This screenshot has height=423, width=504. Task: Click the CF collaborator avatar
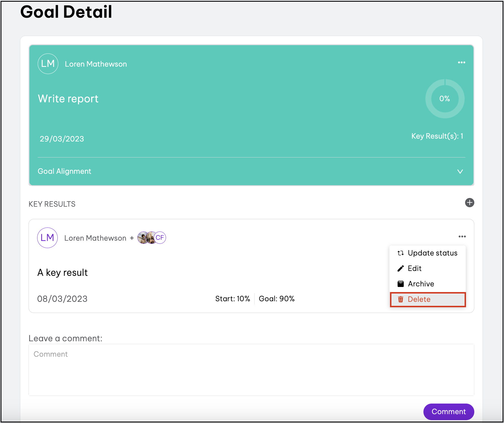160,238
